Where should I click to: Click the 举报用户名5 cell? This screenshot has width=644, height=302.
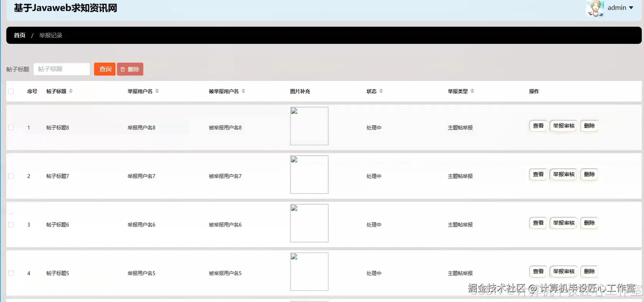(142, 273)
